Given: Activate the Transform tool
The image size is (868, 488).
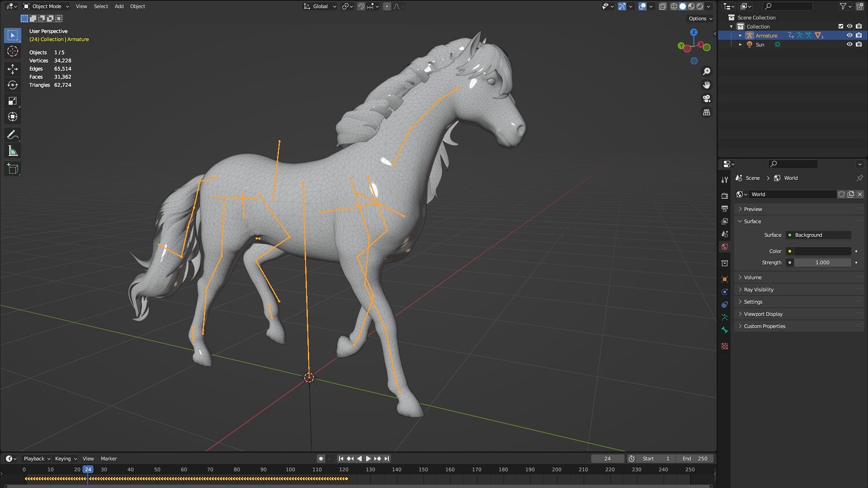Looking at the screenshot, I should [13, 117].
